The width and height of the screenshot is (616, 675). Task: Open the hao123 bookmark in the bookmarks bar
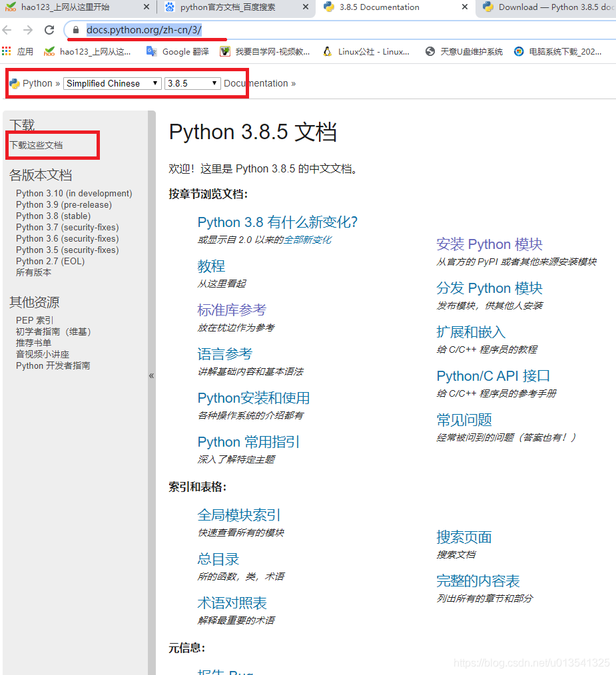(87, 52)
